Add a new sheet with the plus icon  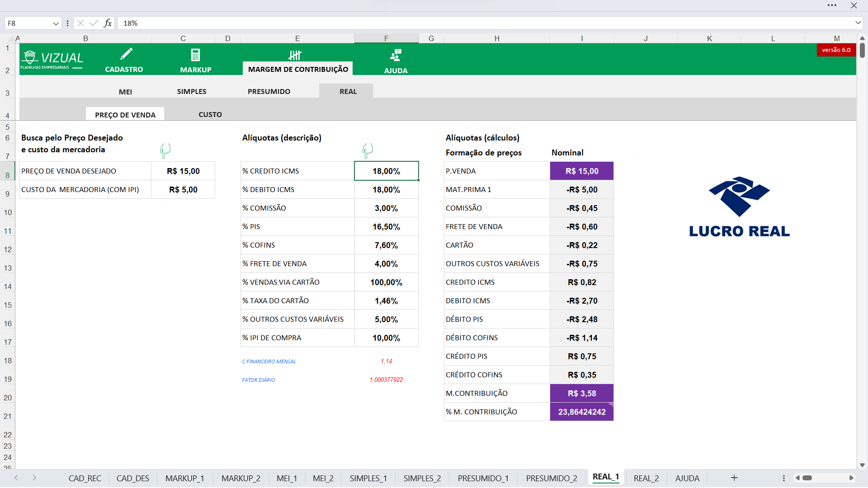pos(734,478)
